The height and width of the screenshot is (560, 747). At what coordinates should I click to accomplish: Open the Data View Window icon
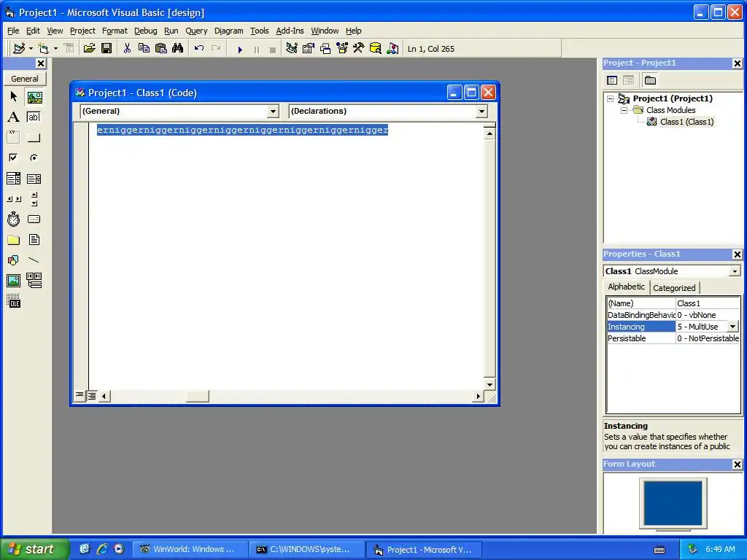pos(376,48)
